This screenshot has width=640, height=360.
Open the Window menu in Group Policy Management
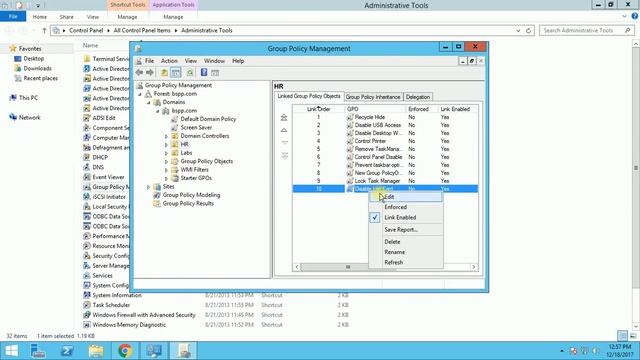pyautogui.click(x=214, y=61)
